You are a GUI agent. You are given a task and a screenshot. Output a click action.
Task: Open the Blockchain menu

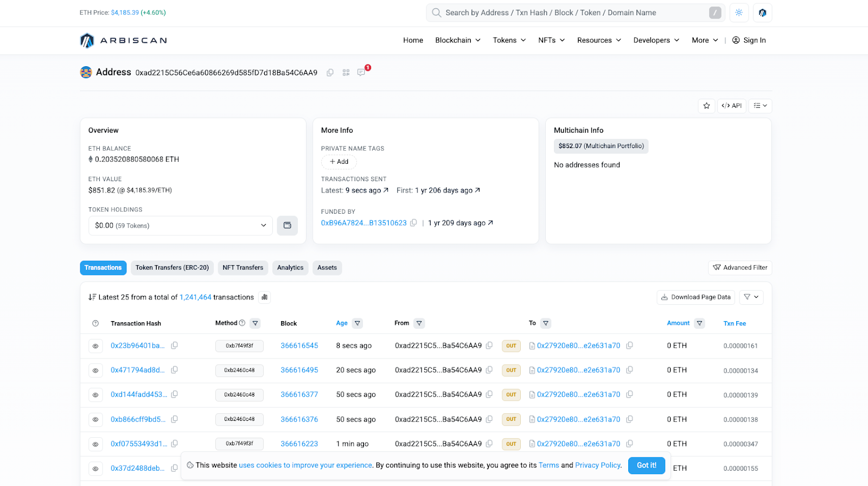point(458,40)
